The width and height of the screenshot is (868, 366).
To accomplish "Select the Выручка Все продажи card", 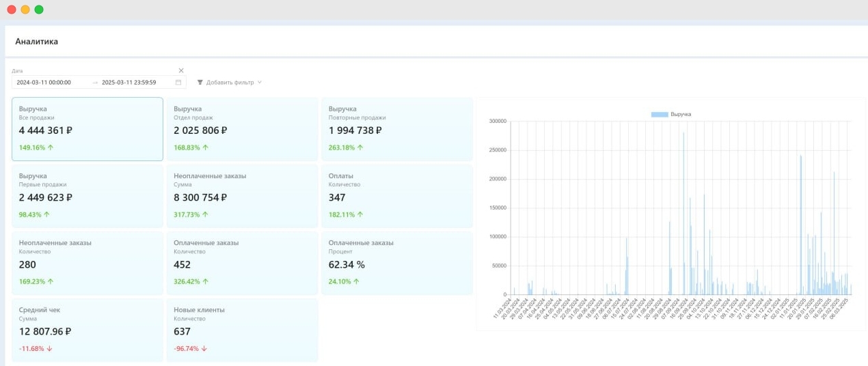I will pos(87,129).
